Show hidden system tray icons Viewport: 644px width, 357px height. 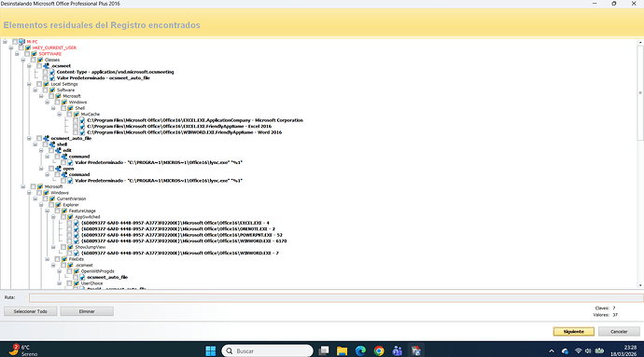click(552, 350)
